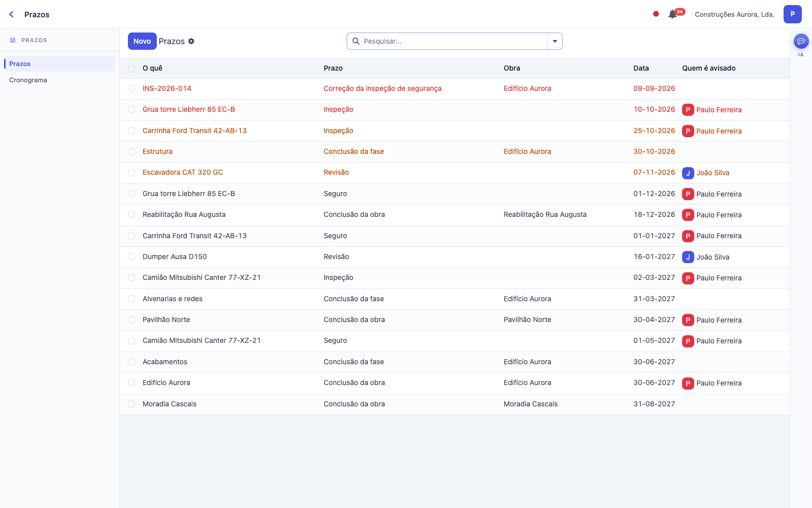
Task: Click the magnifier icon in search box
Action: (356, 41)
